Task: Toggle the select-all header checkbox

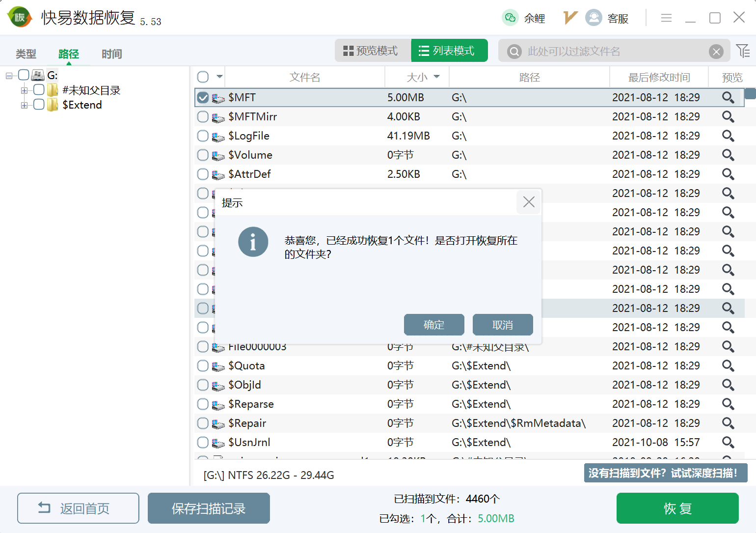Action: [x=203, y=77]
